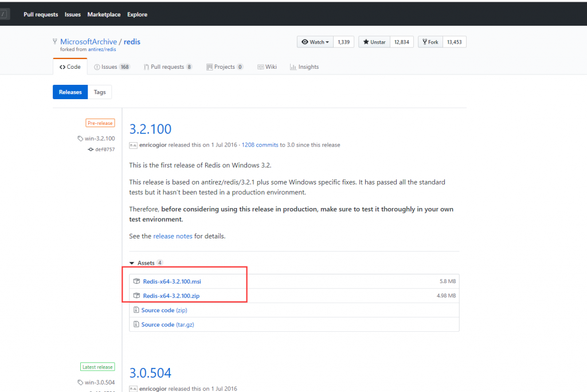Click the Pre-release label
The image size is (587, 392).
click(100, 123)
